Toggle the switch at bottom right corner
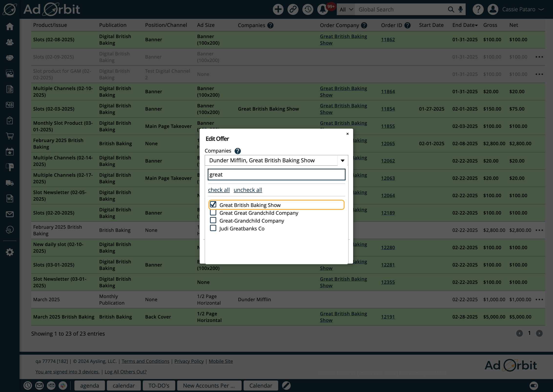Image resolution: width=553 pixels, height=392 pixels. point(534,385)
